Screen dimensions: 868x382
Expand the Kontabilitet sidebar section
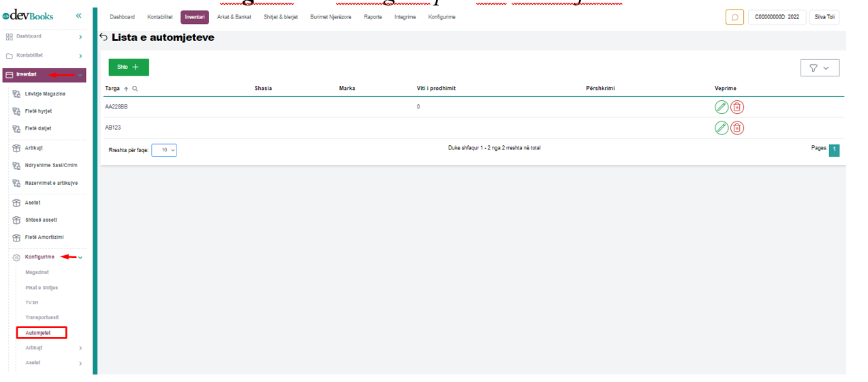coord(80,56)
